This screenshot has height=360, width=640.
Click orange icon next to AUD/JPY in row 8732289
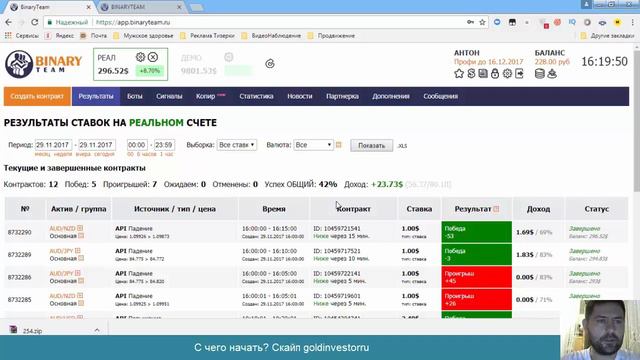click(78, 251)
